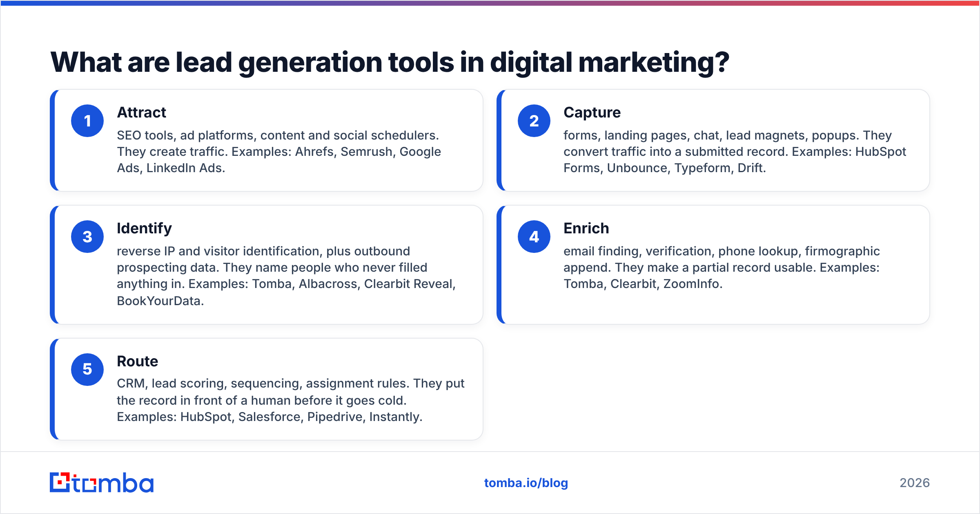Select the 'Attract' card heading
The width and height of the screenshot is (980, 514).
(142, 113)
